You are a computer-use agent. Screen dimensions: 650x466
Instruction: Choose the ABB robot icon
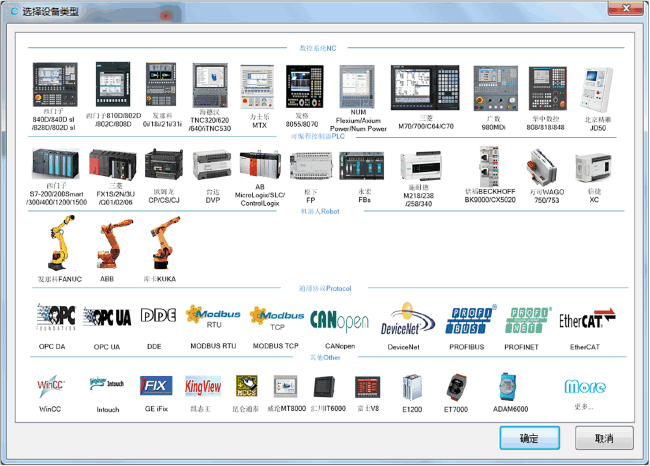(x=108, y=240)
